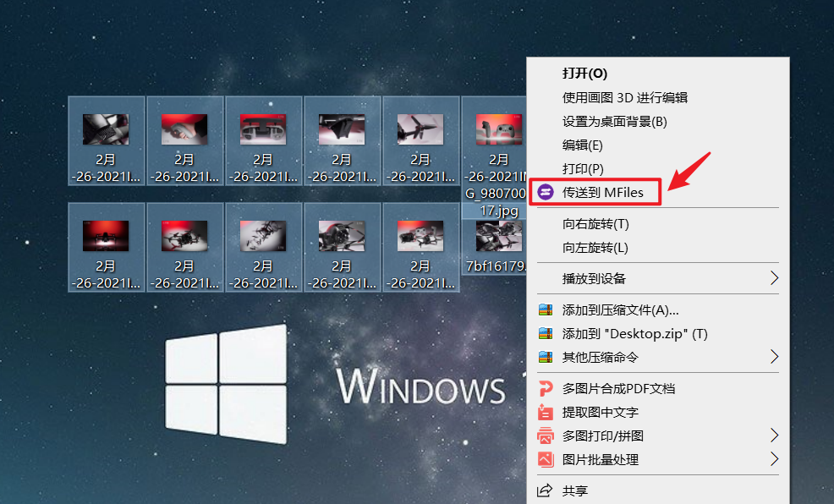
Task: Expand the 图片批量处理 submenu arrow
Action: tap(775, 459)
